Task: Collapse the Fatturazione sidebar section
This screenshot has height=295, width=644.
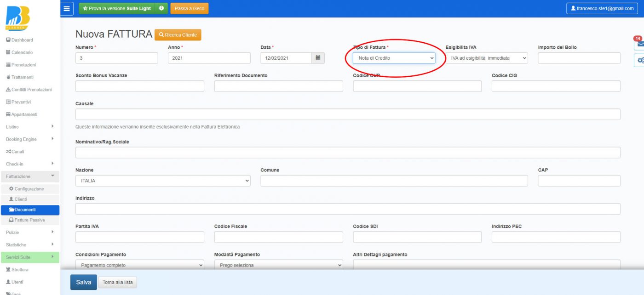Action: (30, 176)
